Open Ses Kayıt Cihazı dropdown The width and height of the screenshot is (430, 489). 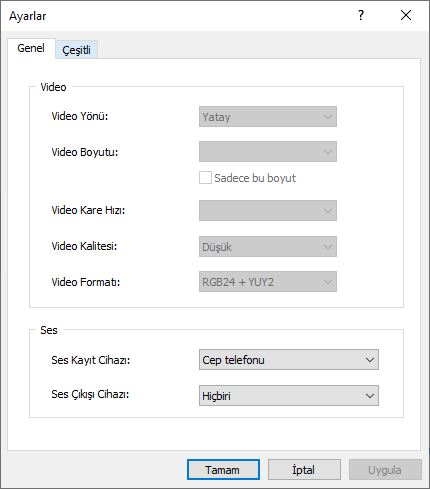[x=289, y=360]
